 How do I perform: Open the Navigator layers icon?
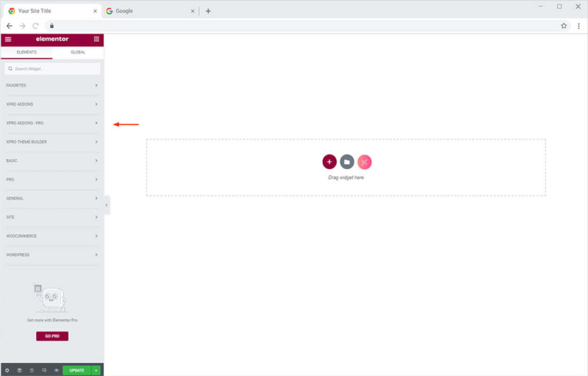pos(20,370)
